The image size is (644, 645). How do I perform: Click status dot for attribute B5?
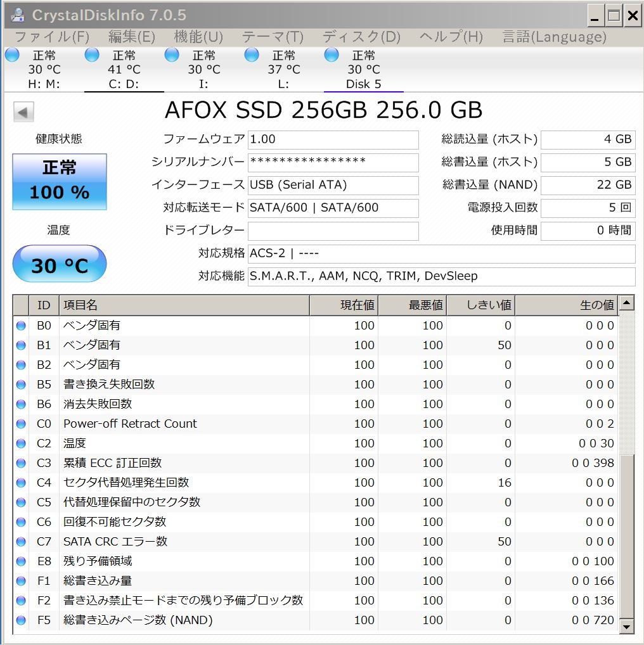coord(21,385)
